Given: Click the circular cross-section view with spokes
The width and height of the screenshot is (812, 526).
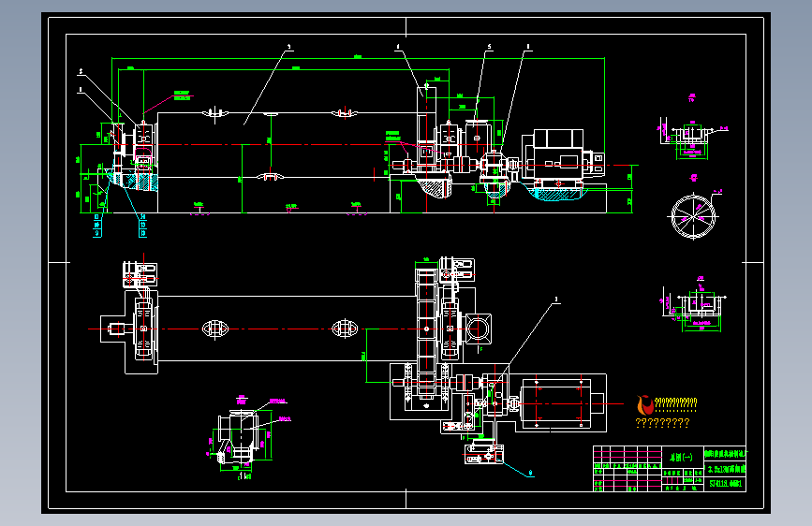Looking at the screenshot, I should [693, 216].
